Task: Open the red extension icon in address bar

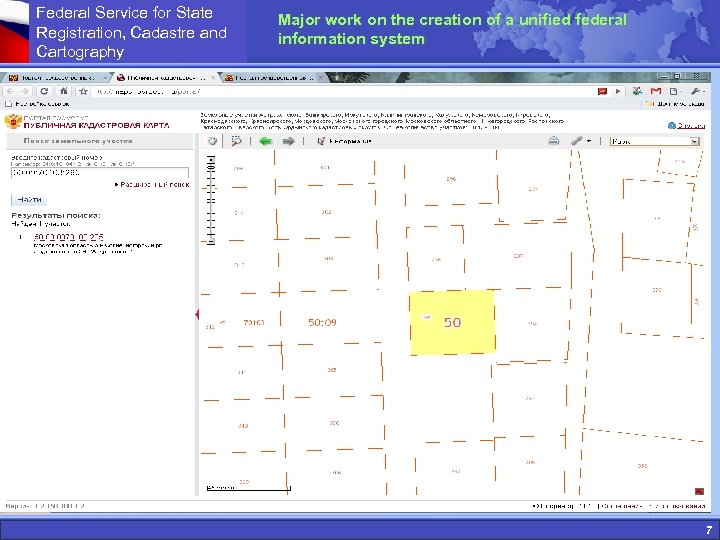Action: [602, 91]
